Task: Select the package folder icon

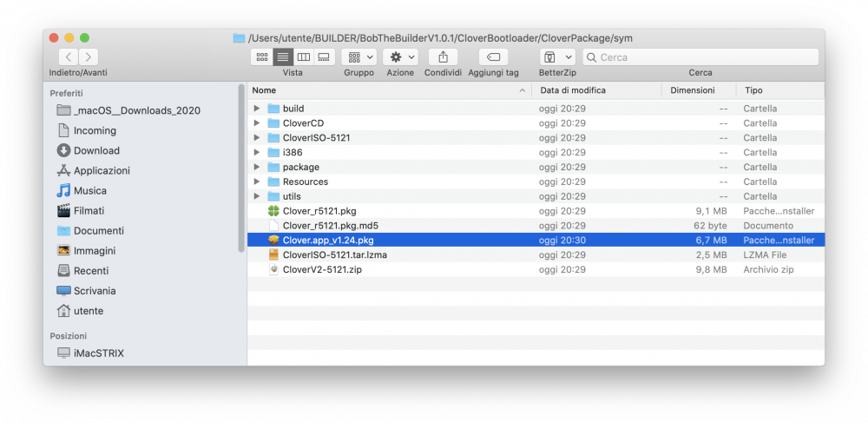Action: click(273, 168)
